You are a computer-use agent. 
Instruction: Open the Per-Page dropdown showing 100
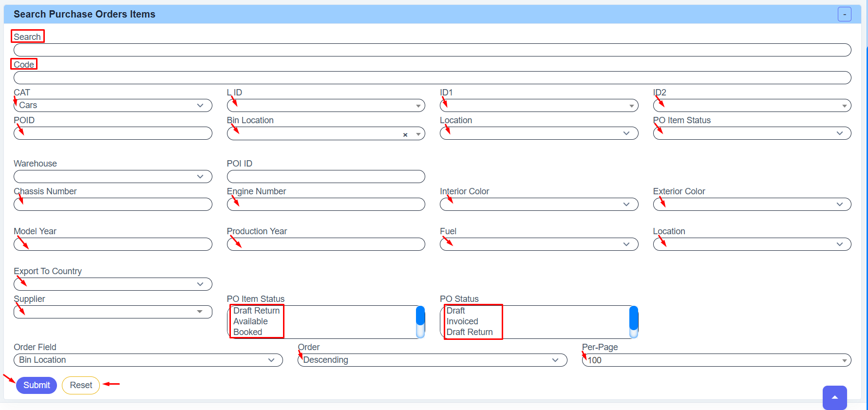(717, 360)
